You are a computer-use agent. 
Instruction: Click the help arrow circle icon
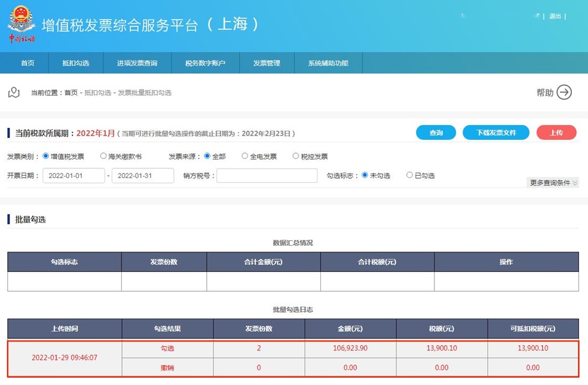point(564,92)
